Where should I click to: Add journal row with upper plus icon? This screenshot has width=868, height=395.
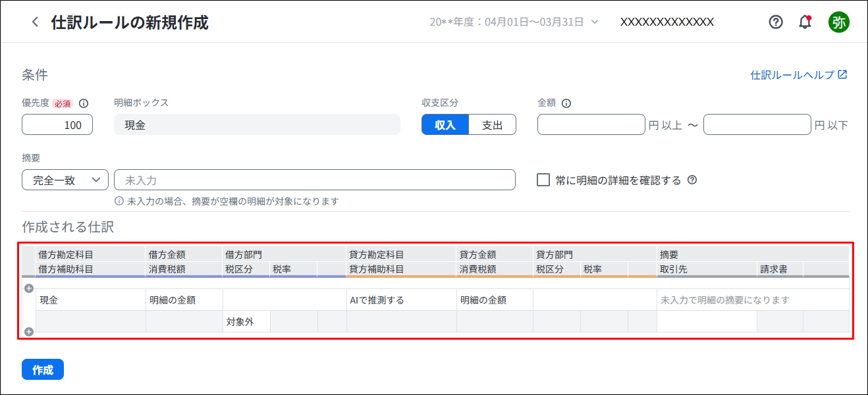click(29, 288)
